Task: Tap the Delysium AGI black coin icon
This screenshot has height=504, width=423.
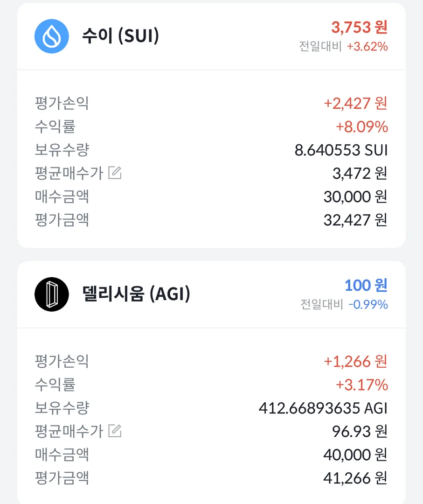Action: click(x=52, y=294)
